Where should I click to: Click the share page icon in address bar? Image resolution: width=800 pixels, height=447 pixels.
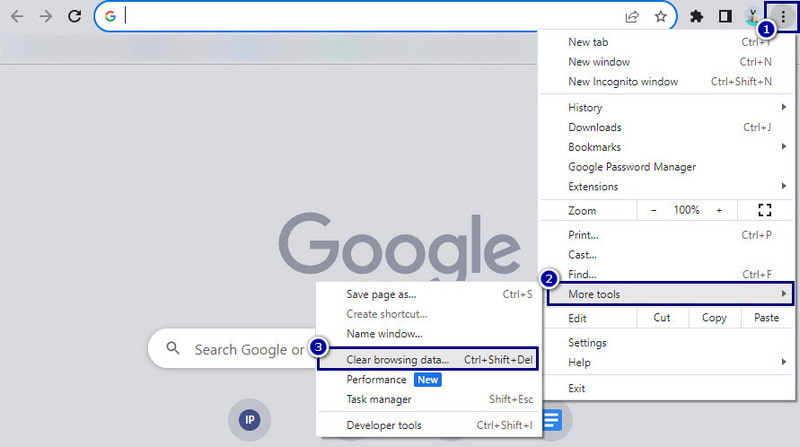632,16
